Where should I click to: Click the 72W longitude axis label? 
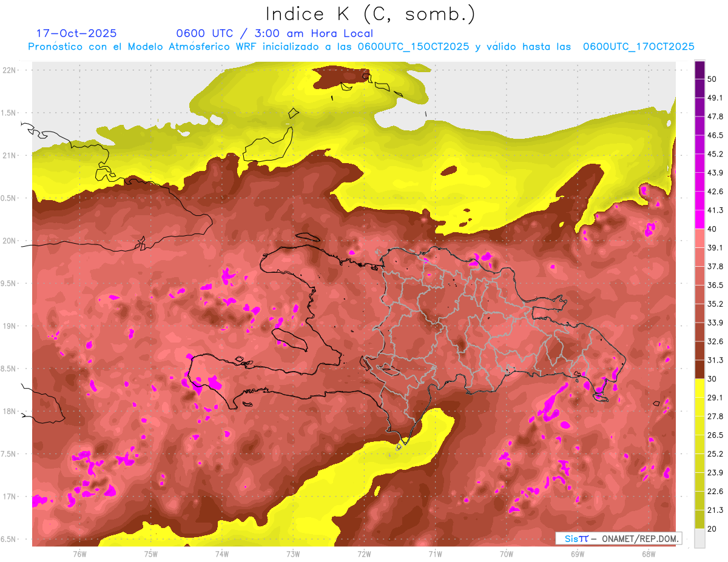coord(364,554)
